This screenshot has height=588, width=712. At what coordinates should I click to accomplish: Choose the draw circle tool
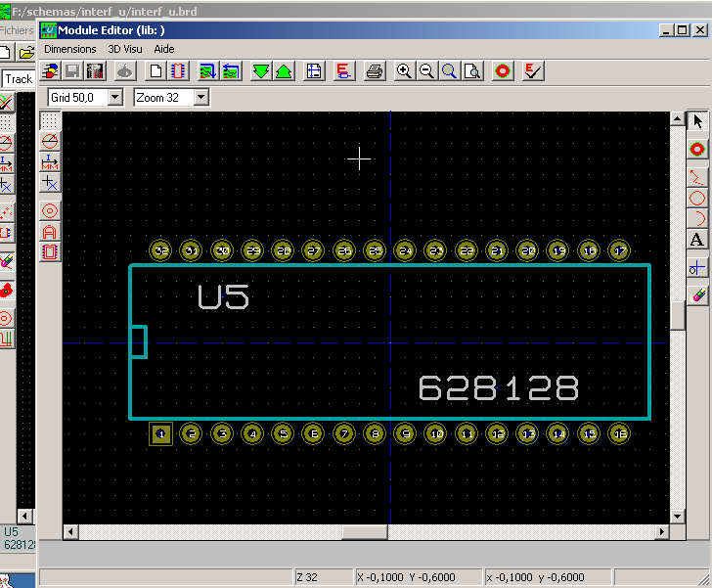tap(697, 197)
